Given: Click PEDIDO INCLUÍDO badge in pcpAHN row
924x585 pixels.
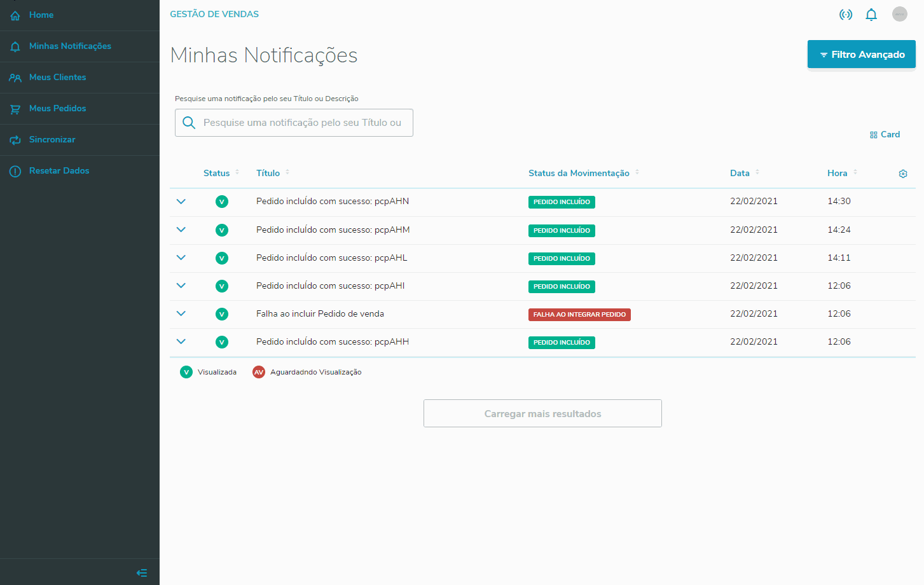Looking at the screenshot, I should click(562, 202).
